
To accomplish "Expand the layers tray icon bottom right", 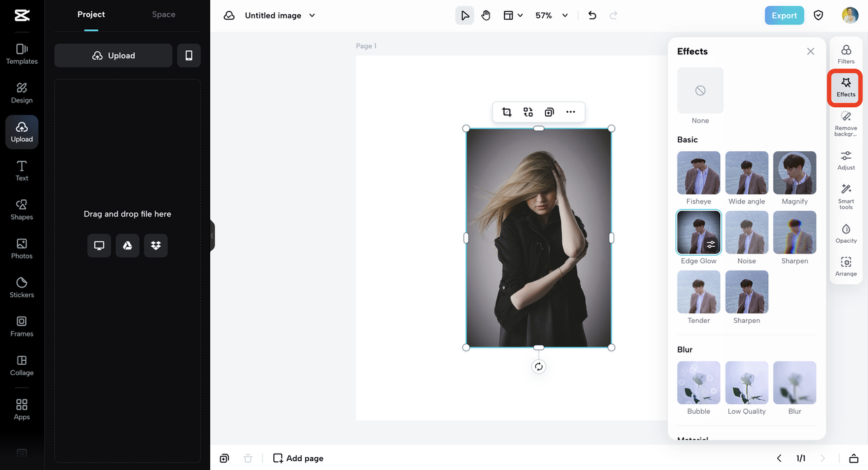I will click(854, 458).
